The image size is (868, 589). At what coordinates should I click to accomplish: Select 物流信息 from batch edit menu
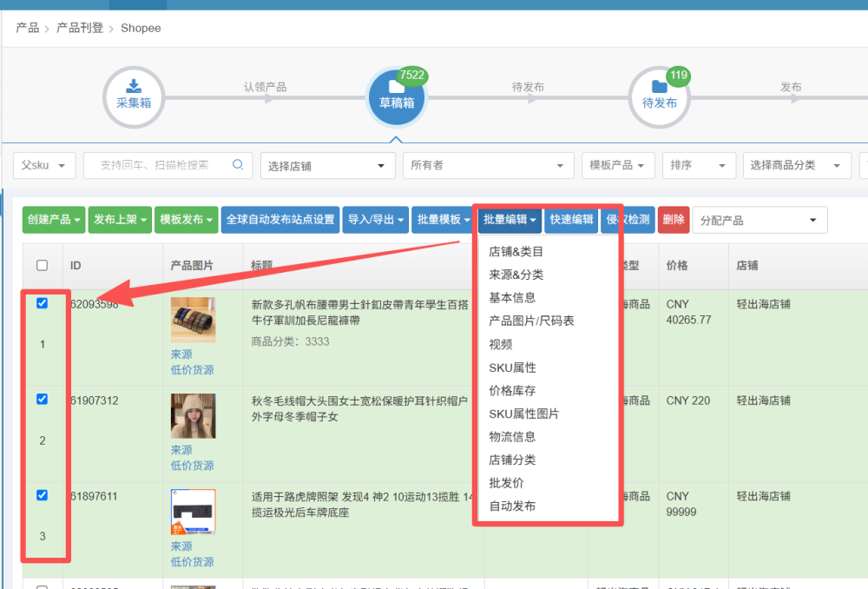(x=512, y=437)
